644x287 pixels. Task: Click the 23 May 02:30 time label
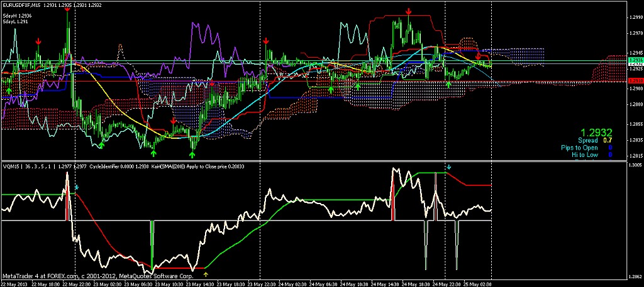[106, 284]
